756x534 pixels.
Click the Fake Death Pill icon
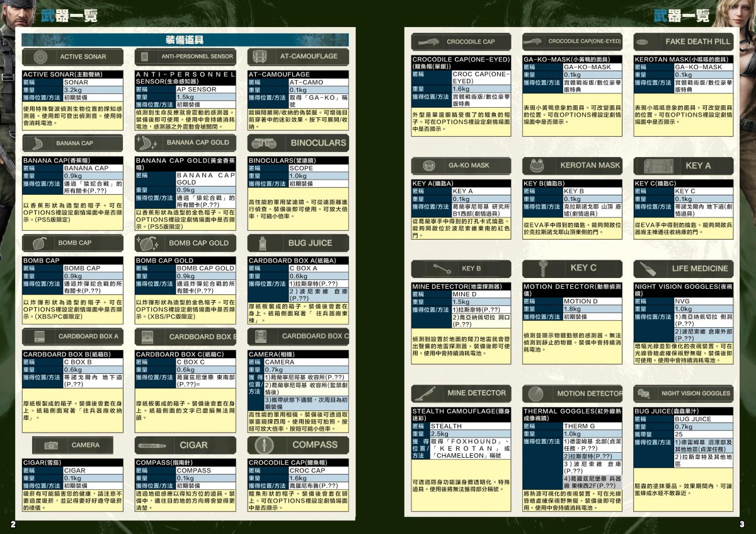pos(642,42)
